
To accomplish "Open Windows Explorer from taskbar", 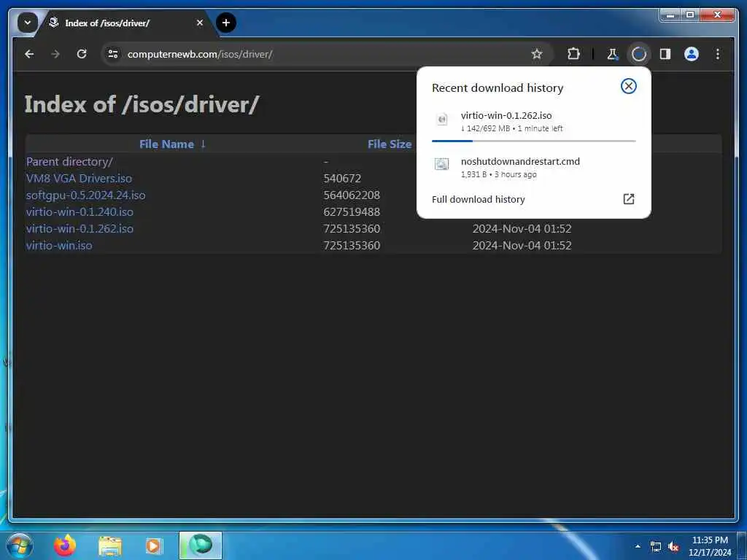I will coord(110,545).
